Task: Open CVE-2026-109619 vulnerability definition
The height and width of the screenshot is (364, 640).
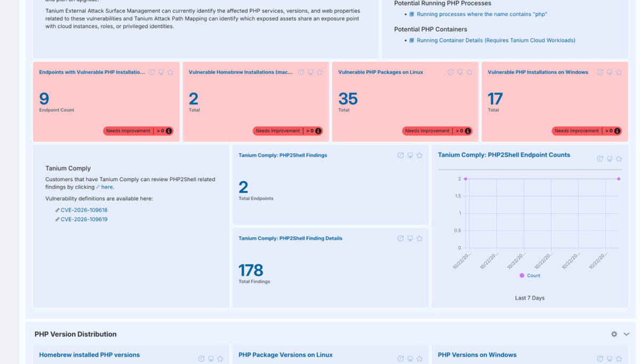Action: (x=84, y=220)
